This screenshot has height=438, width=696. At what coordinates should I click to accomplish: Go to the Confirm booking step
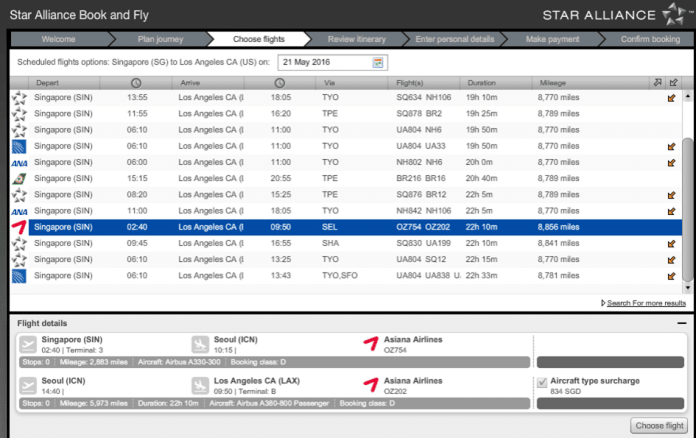point(650,39)
